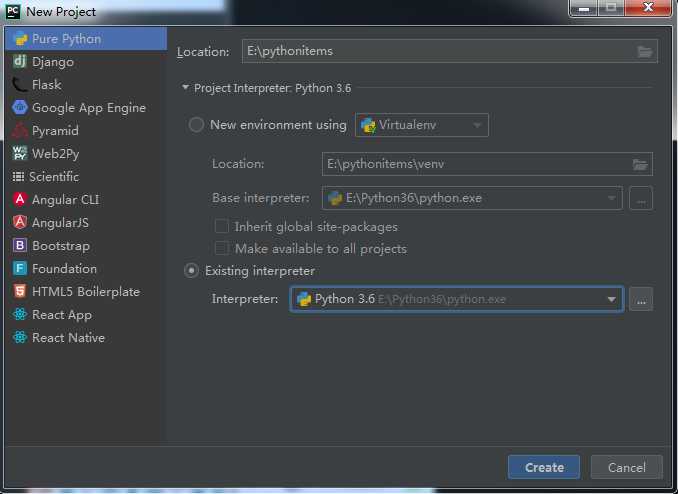Select Django project type
This screenshot has height=494, width=678.
tap(86, 62)
